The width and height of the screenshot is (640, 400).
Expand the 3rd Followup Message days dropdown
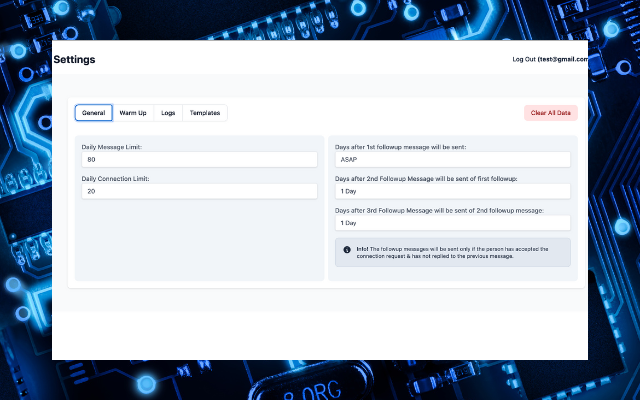(453, 223)
